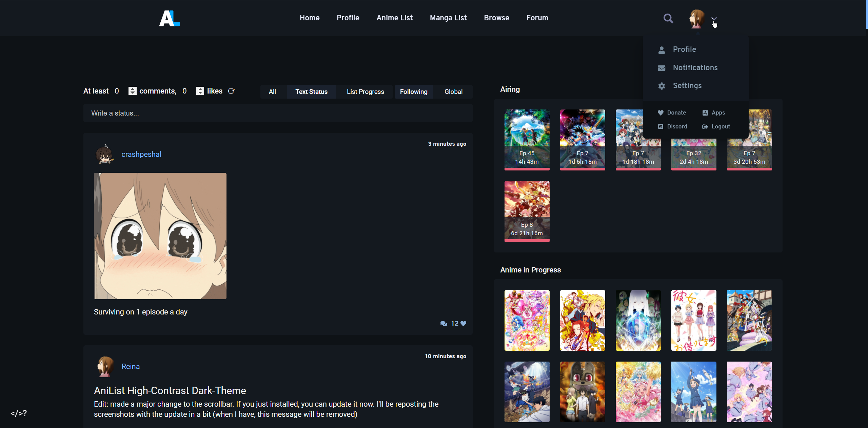Toggle the Text Status feed filter
The width and height of the screenshot is (868, 428).
coord(311,91)
